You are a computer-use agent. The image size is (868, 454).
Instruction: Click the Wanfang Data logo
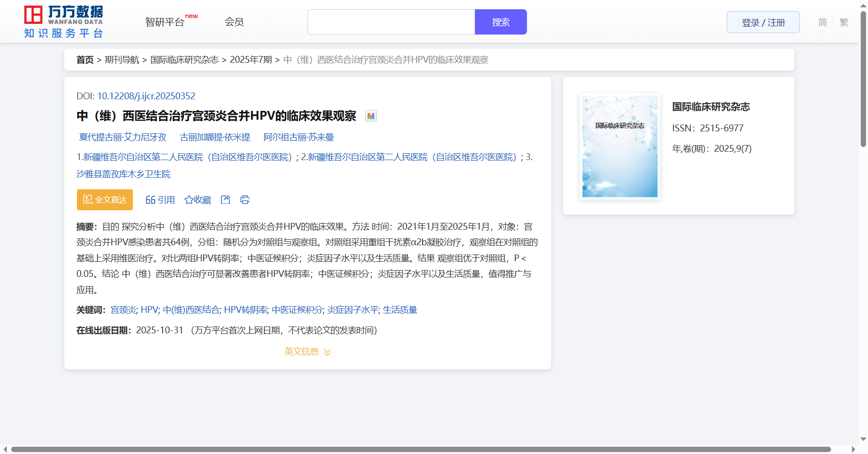coord(63,22)
